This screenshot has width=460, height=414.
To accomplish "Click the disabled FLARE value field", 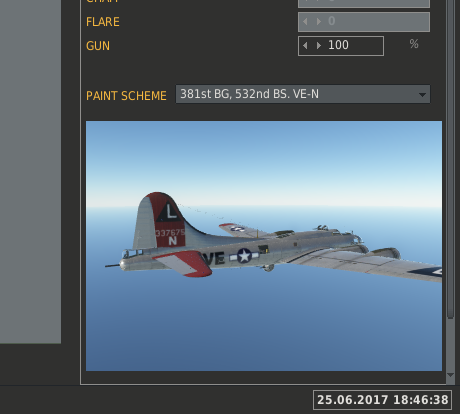I will coord(364,22).
